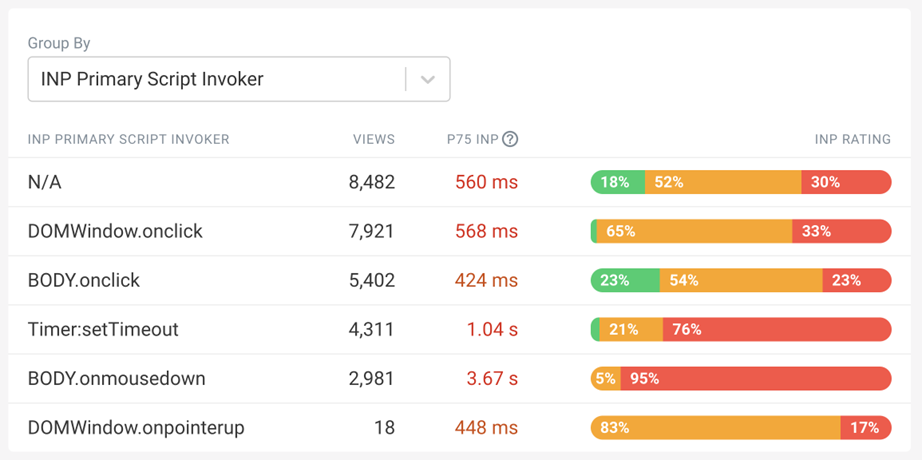Click the Timer:setTimeout invoker entry
Viewport: 922px width, 460px height.
click(103, 329)
